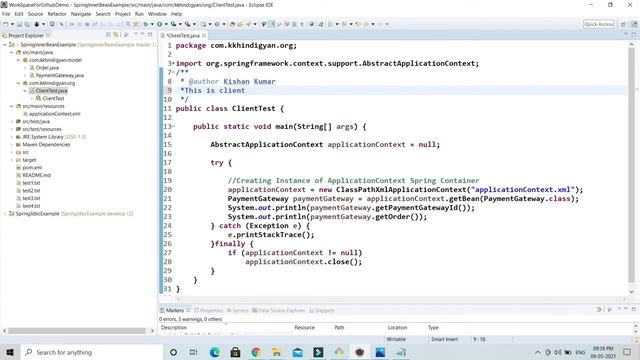The height and width of the screenshot is (360, 640).
Task: Switch to the Data Source Explorer tab
Action: pos(278,310)
